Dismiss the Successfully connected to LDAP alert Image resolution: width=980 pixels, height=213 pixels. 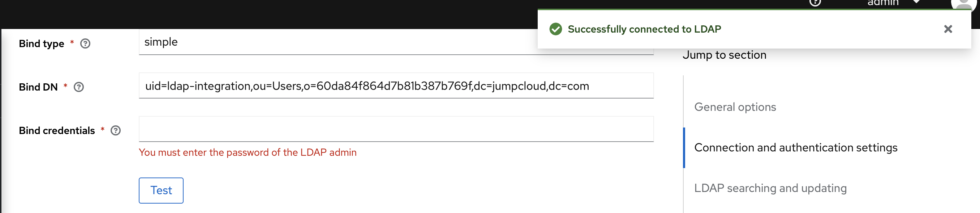pos(948,29)
